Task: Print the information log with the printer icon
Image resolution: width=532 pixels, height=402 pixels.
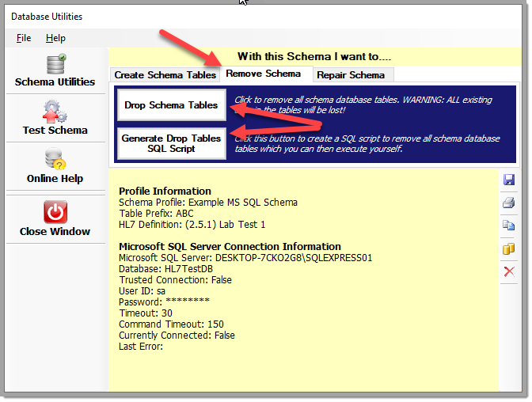Action: pos(509,203)
